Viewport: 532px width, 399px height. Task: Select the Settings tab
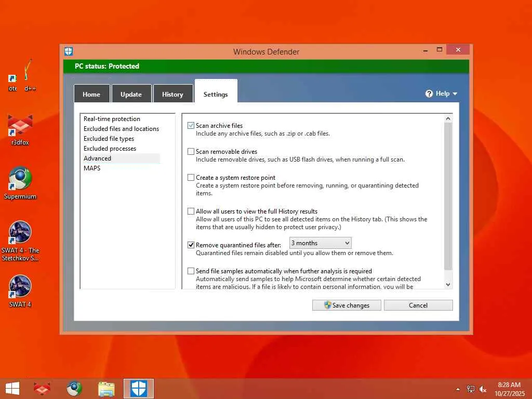point(216,91)
